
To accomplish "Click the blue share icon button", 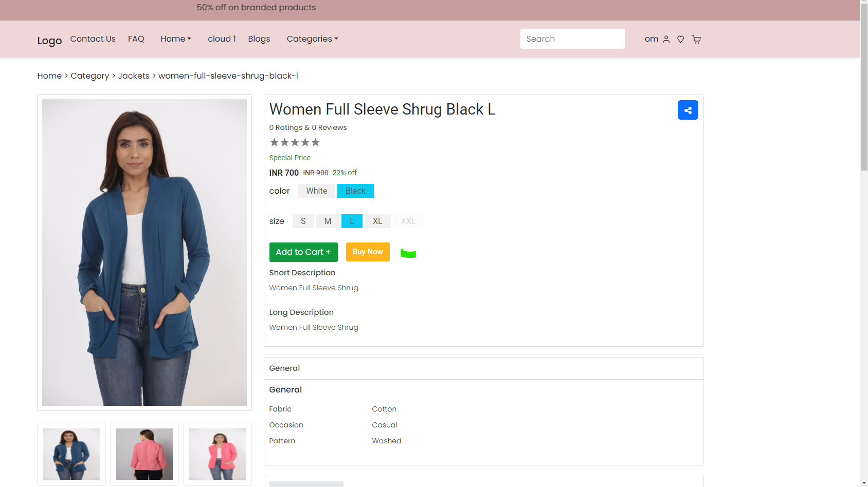I will point(688,110).
